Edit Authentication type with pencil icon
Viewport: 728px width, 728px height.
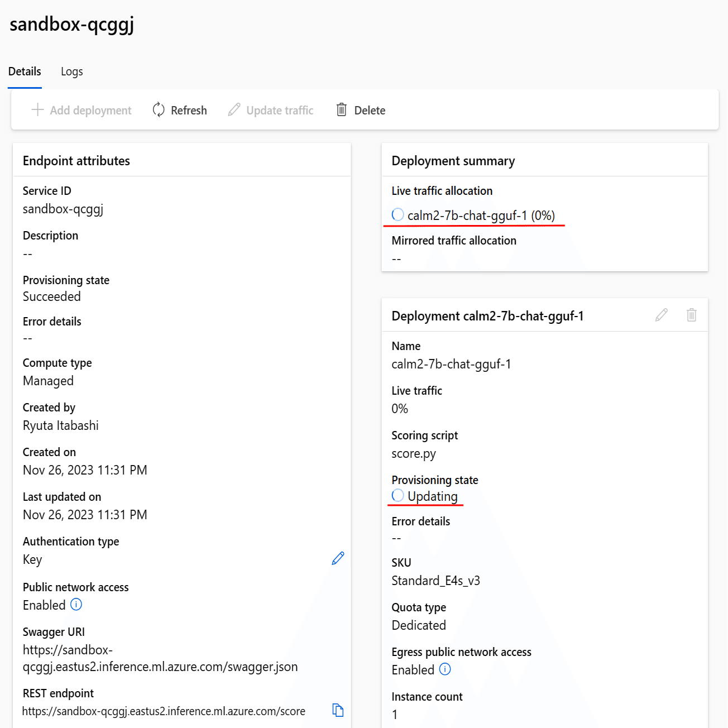(338, 558)
